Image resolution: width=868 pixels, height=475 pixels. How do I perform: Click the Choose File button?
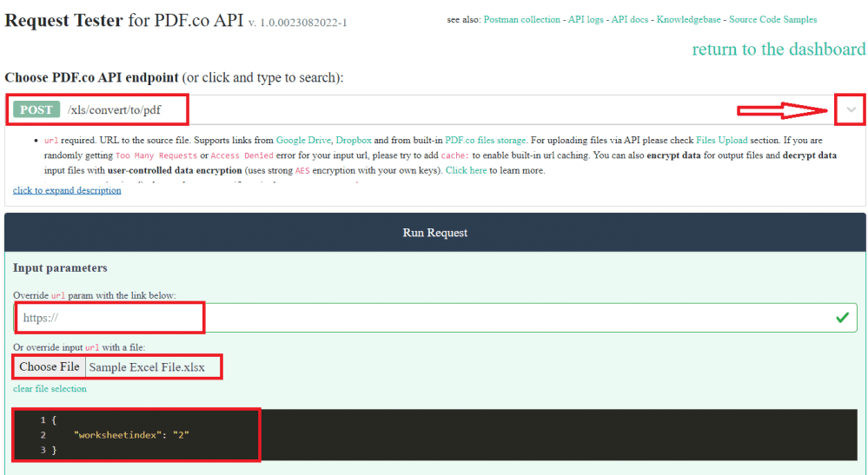coord(50,366)
